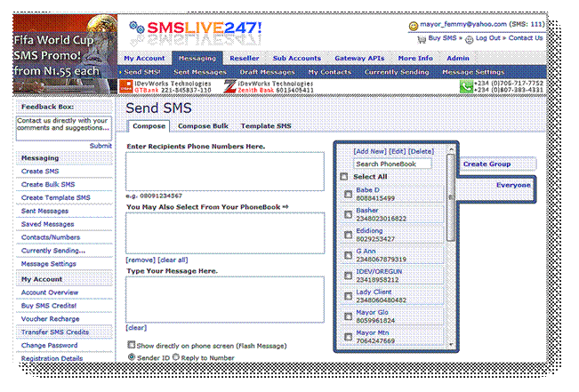Click the clear all link
579x392 pixels.
click(173, 259)
